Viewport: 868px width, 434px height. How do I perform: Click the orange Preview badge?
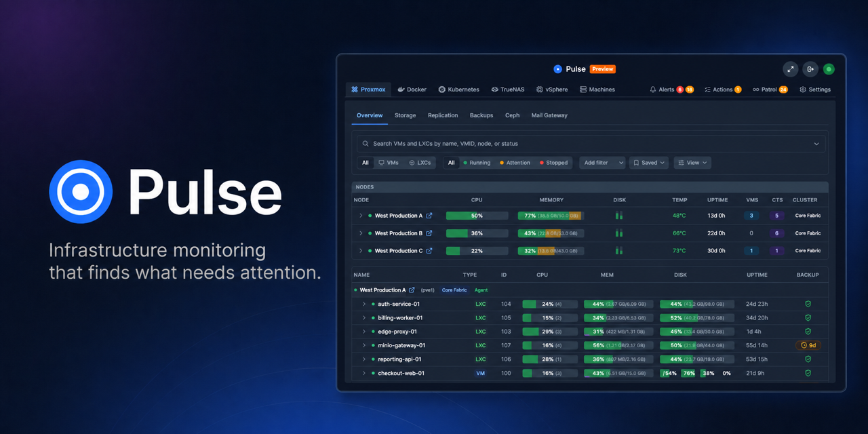click(x=602, y=69)
